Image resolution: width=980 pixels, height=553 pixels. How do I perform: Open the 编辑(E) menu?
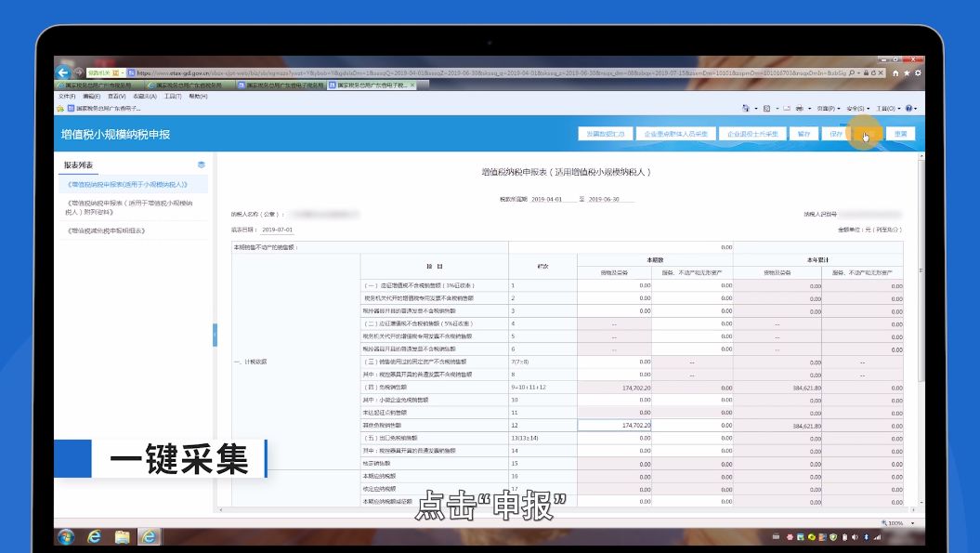click(x=91, y=97)
